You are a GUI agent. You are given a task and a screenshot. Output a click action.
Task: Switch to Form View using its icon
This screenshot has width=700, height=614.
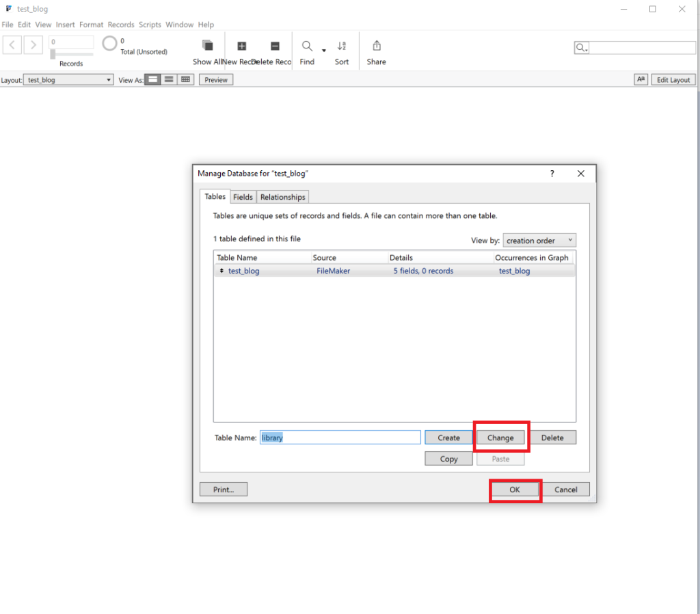[152, 79]
